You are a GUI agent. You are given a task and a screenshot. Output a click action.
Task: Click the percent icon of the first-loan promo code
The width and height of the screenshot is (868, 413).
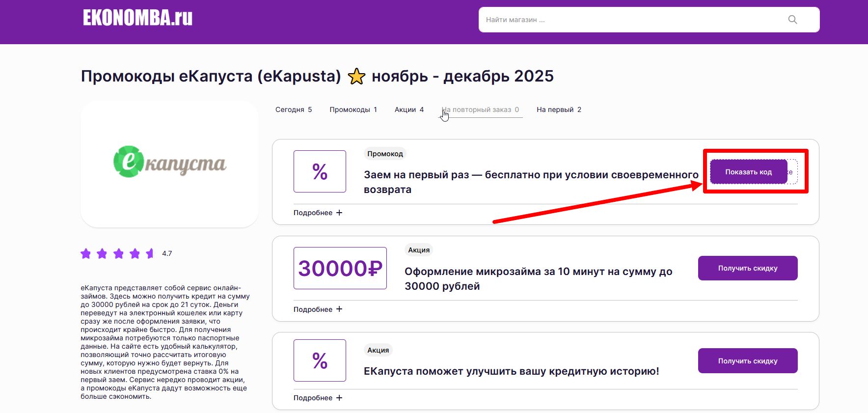pyautogui.click(x=320, y=171)
